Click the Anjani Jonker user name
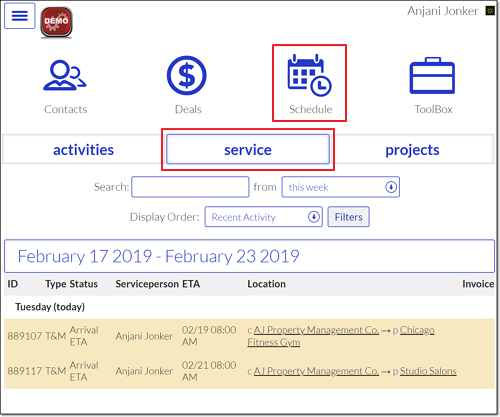The width and height of the screenshot is (500, 417). [443, 11]
